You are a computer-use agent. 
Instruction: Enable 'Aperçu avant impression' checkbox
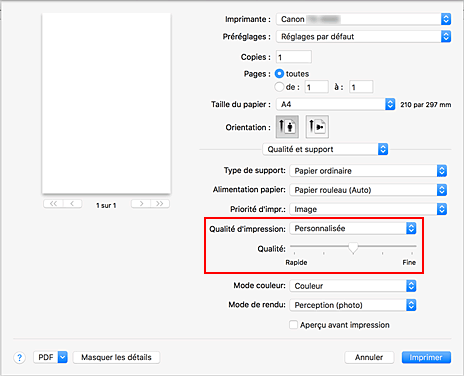[x=293, y=325]
